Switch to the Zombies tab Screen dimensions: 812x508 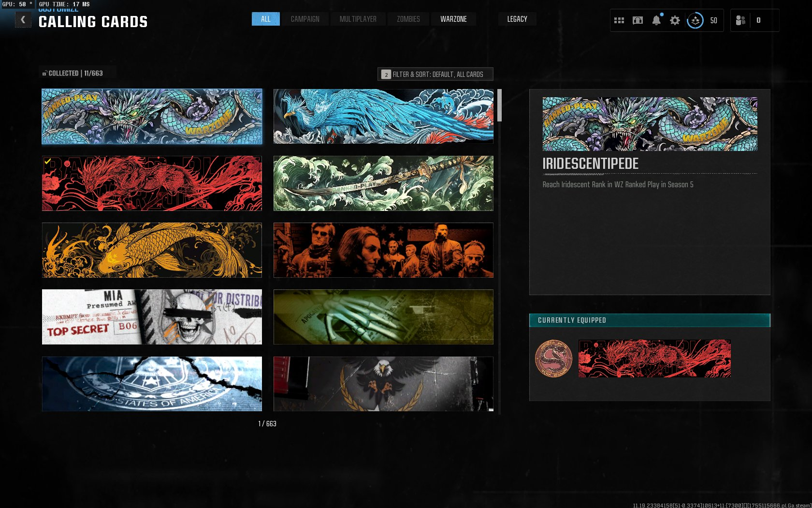coord(408,19)
